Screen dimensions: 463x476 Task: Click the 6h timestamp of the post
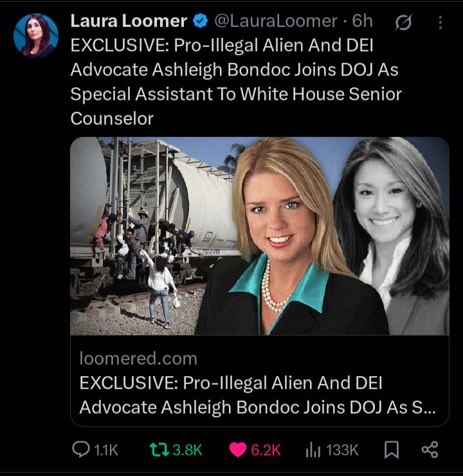click(362, 21)
